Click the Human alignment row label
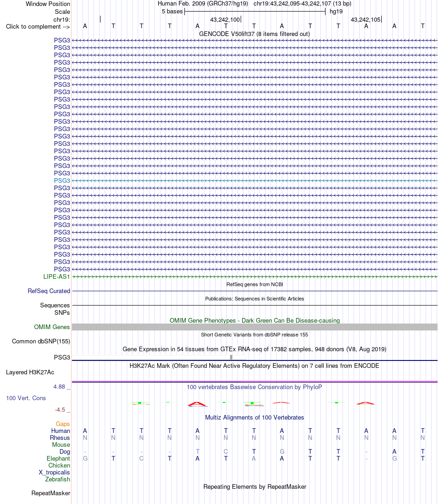Image resolution: width=438 pixels, height=504 pixels. pyautogui.click(x=60, y=431)
